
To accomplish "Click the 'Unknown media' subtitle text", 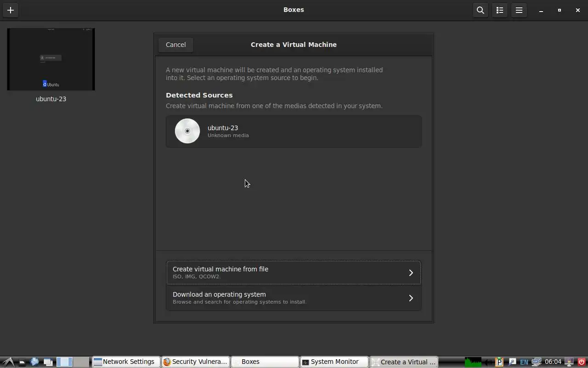I will (228, 136).
